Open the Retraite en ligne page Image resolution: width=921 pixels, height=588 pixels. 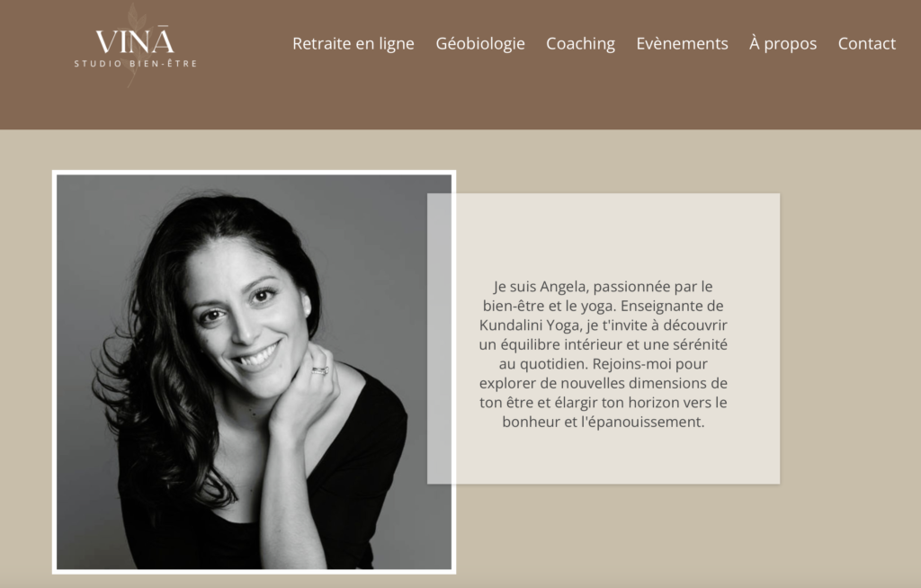[353, 43]
